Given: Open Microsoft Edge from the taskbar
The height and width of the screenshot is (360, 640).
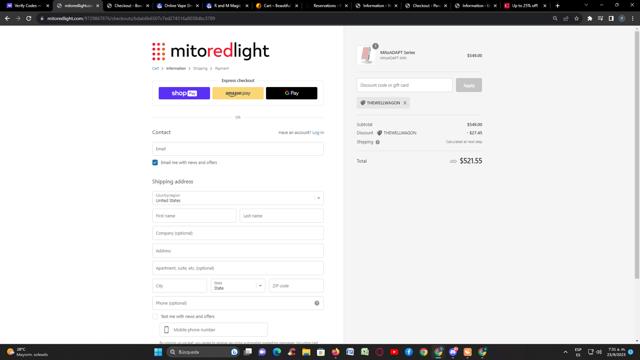Looking at the screenshot, I should tap(277, 352).
